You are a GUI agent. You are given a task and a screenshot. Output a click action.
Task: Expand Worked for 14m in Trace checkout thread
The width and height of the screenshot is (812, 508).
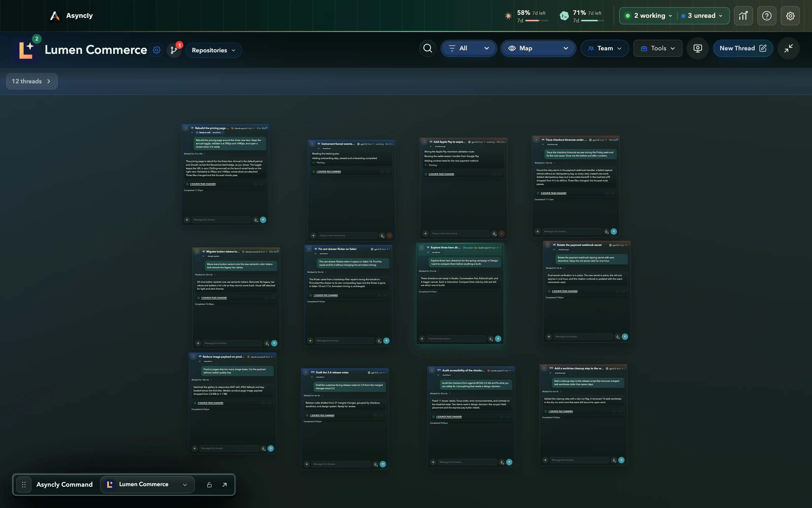[x=544, y=163]
